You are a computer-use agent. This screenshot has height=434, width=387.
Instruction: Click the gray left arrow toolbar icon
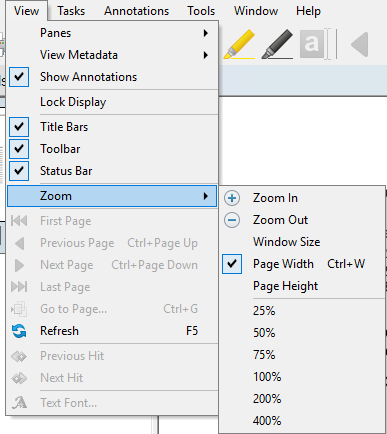tap(360, 44)
